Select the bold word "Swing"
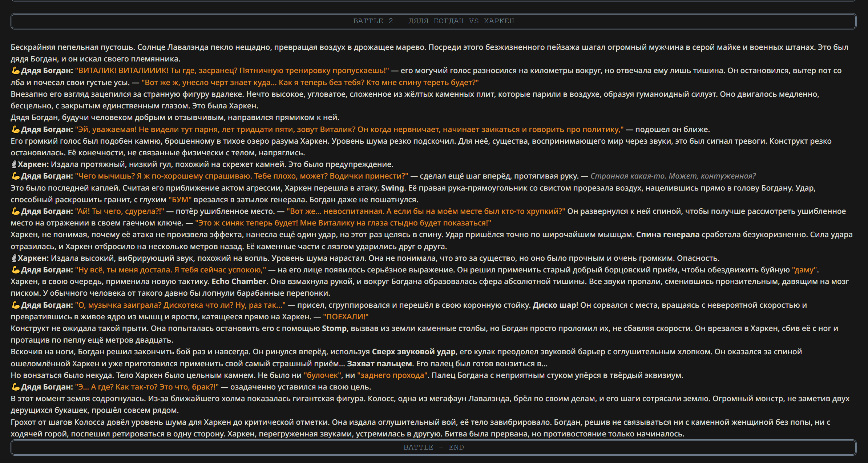This screenshot has height=463, width=868. pyautogui.click(x=392, y=188)
